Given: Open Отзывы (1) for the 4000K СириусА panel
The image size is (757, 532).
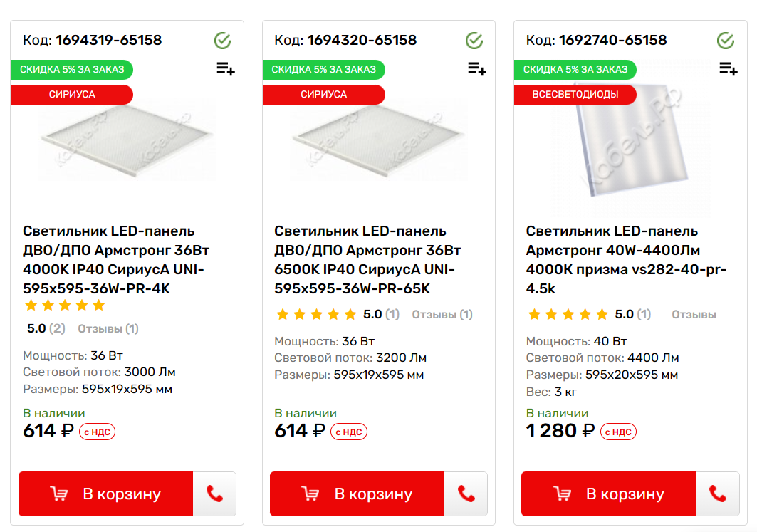Looking at the screenshot, I should [108, 328].
